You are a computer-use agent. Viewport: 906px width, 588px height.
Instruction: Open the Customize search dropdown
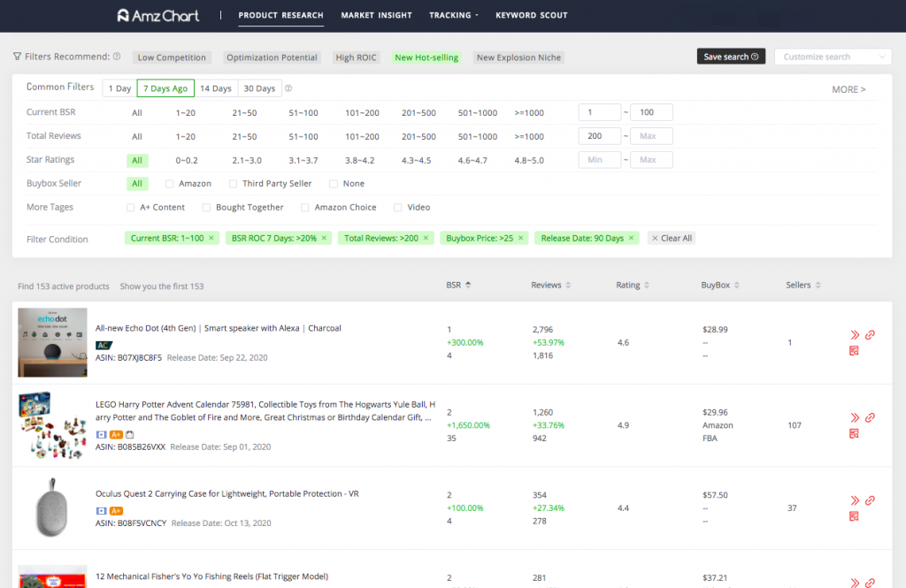point(833,57)
